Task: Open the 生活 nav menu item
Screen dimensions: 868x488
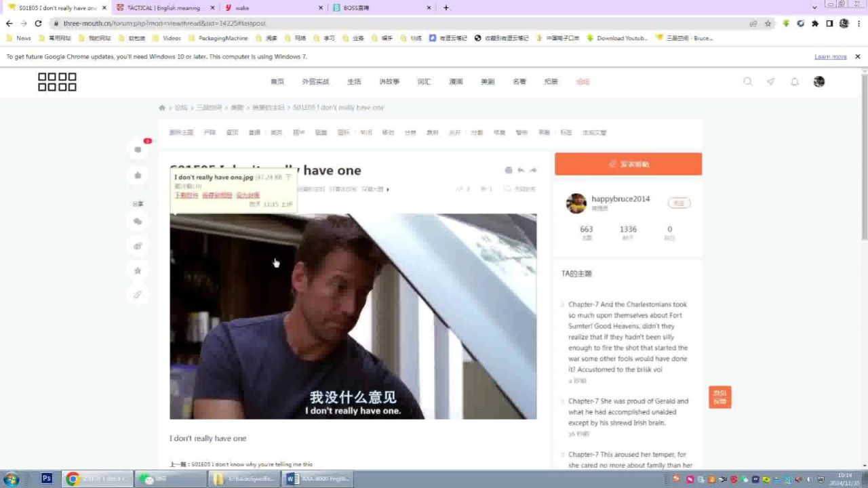Action: click(354, 81)
